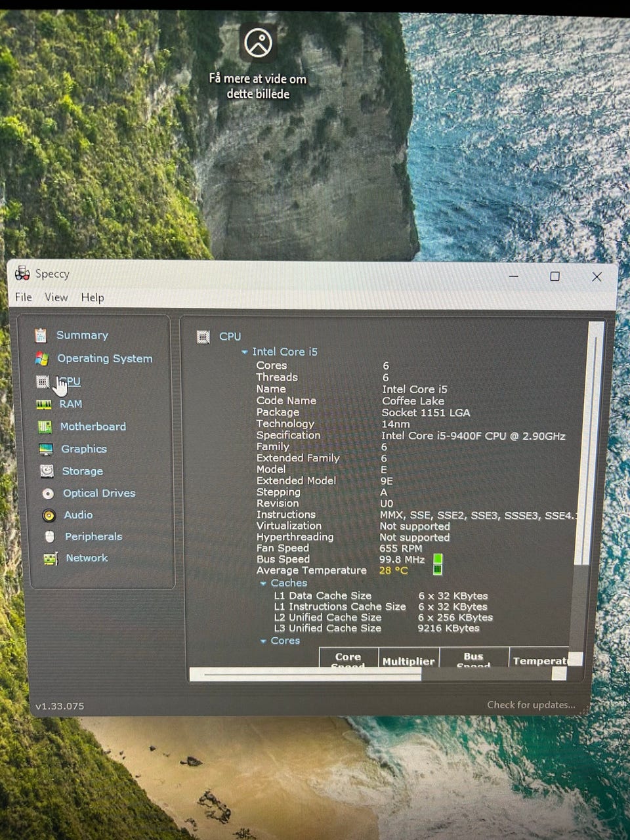The height and width of the screenshot is (840, 630).
Task: Click the Operating System Windows flag icon
Action: (42, 358)
